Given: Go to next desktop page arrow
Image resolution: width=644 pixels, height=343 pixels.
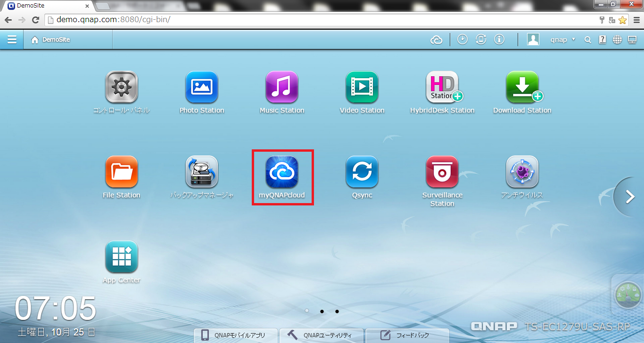Looking at the screenshot, I should click(630, 197).
